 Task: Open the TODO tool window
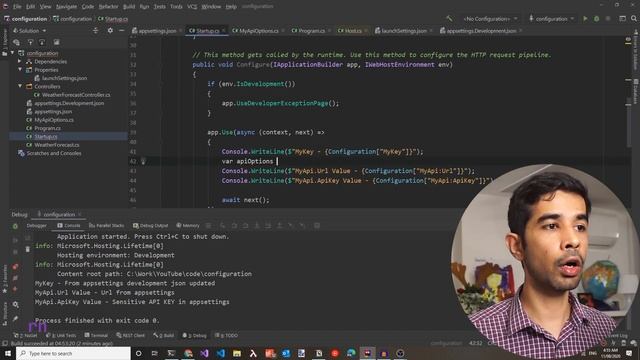pos(226,336)
